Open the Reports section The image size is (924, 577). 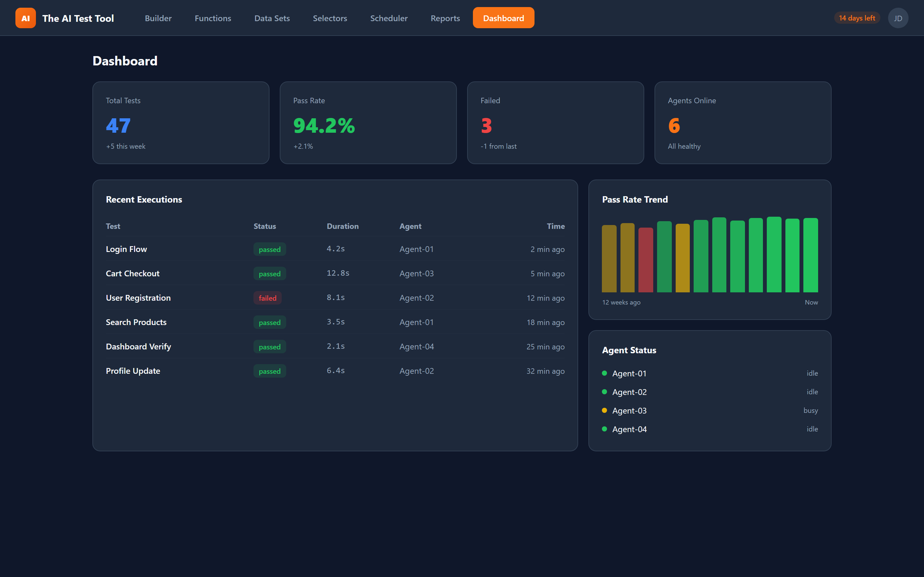point(445,18)
